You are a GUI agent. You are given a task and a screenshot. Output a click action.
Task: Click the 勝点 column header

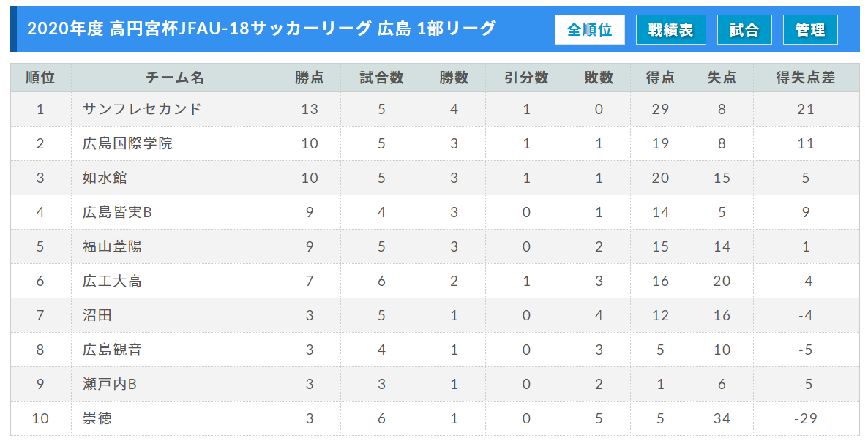point(310,78)
